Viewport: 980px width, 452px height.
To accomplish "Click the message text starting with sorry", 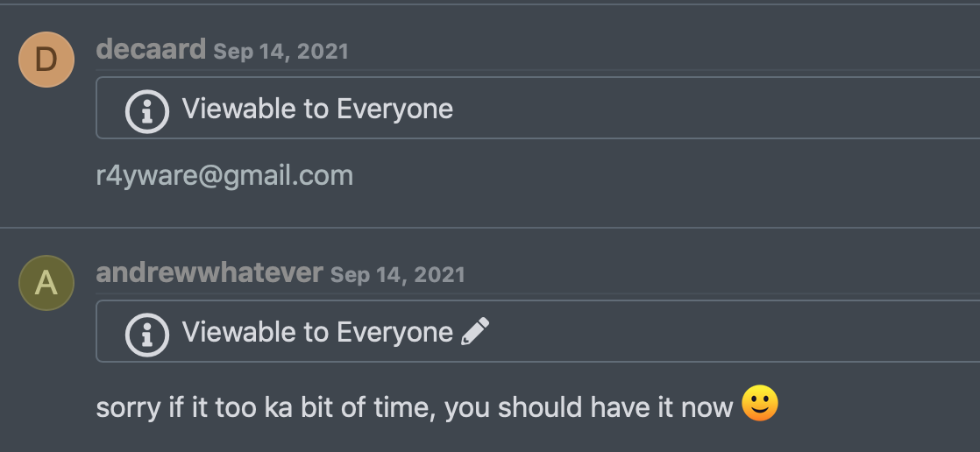I will 415,407.
